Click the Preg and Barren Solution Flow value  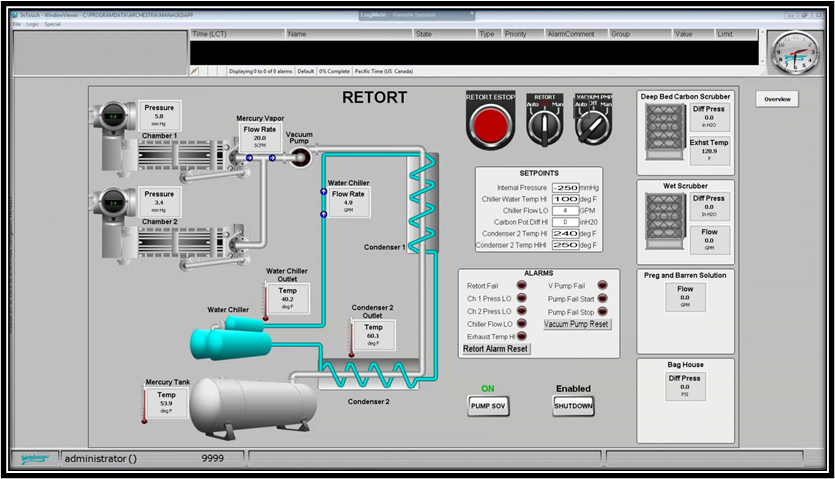click(685, 297)
